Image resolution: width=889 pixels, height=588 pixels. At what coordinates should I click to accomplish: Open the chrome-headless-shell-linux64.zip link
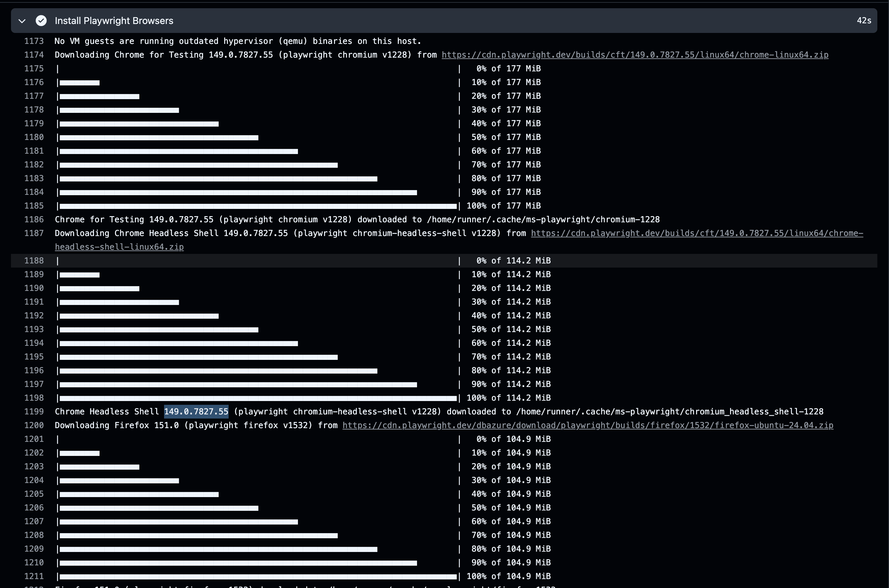point(459,240)
